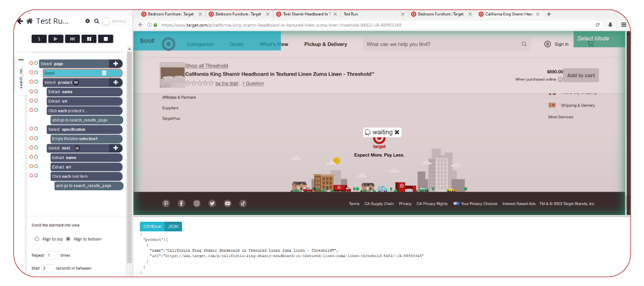
Task: Open Shop all Threshold link
Action: (x=207, y=66)
